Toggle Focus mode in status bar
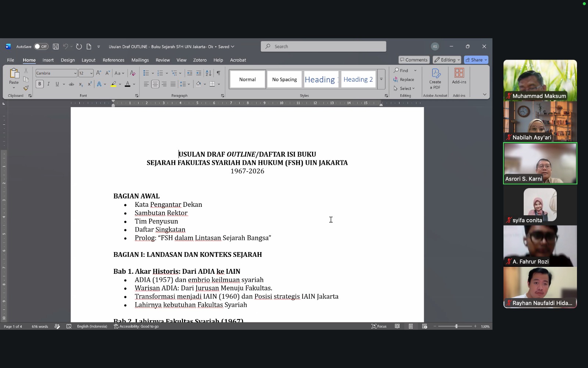The height and width of the screenshot is (368, 588). (x=379, y=326)
